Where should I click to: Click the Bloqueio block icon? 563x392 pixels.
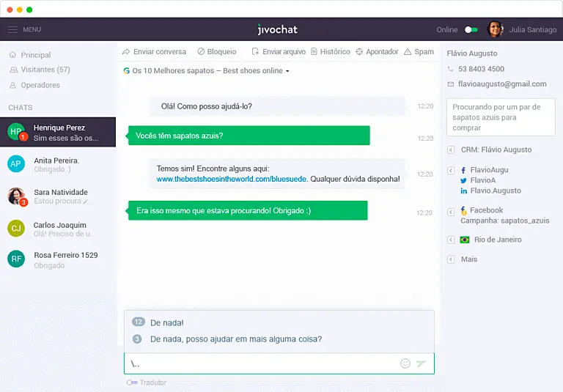pos(201,52)
